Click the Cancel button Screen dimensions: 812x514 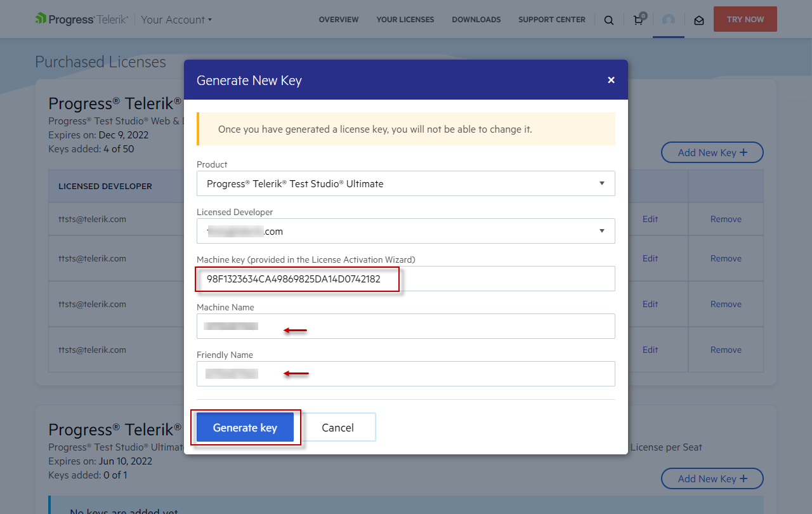[x=337, y=427]
